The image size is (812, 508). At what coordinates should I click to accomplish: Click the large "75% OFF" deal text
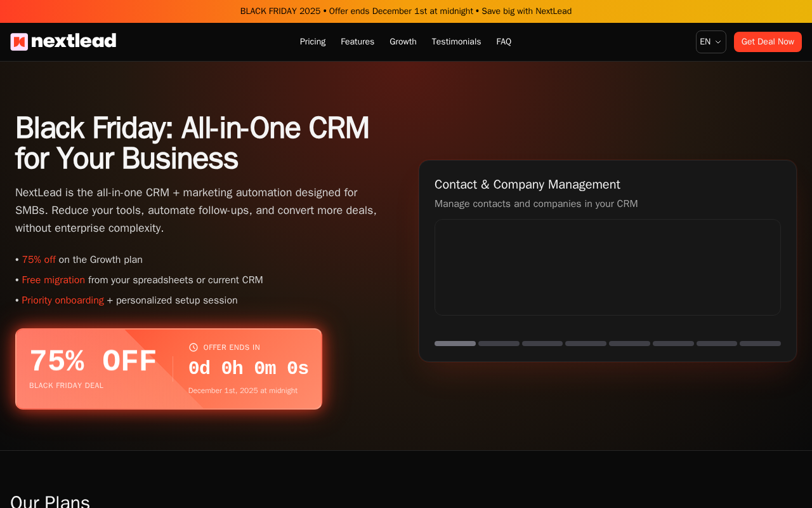(x=93, y=361)
